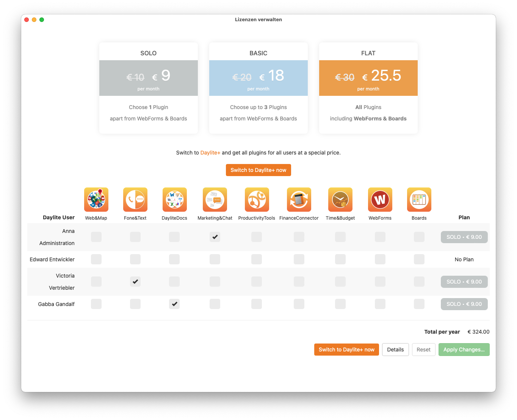Enable DayliteDocs for Victoria Vertriebler
517x420 pixels.
point(174,282)
